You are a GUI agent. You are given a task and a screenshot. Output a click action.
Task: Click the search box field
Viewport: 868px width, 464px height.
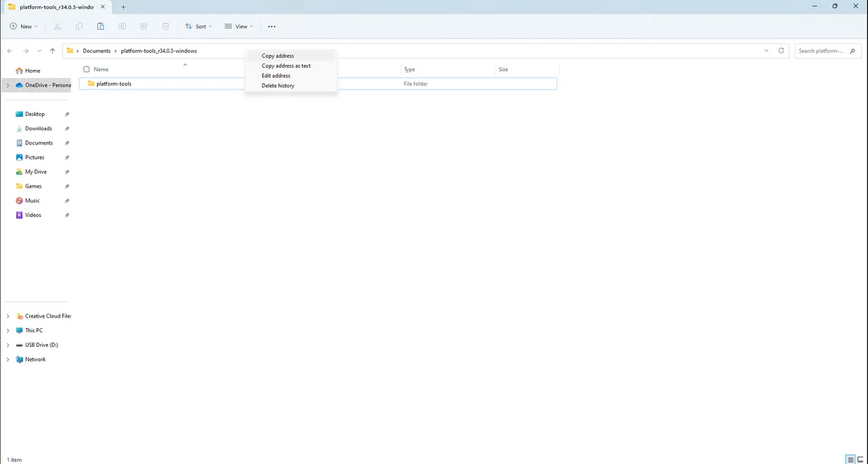point(821,51)
